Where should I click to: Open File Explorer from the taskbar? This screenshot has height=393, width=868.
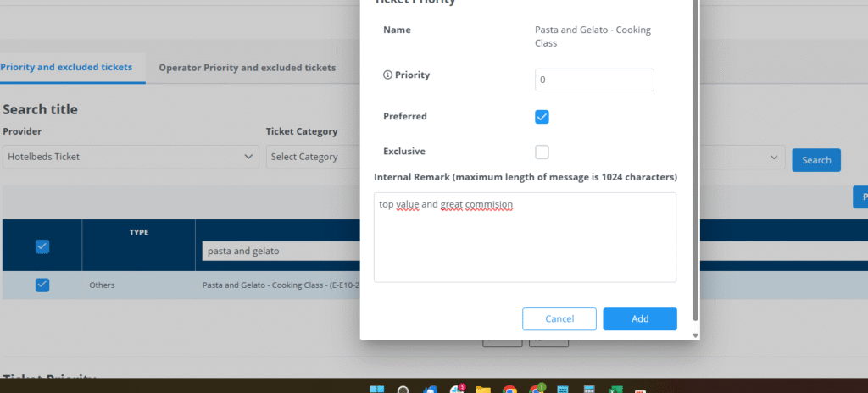pos(483,389)
